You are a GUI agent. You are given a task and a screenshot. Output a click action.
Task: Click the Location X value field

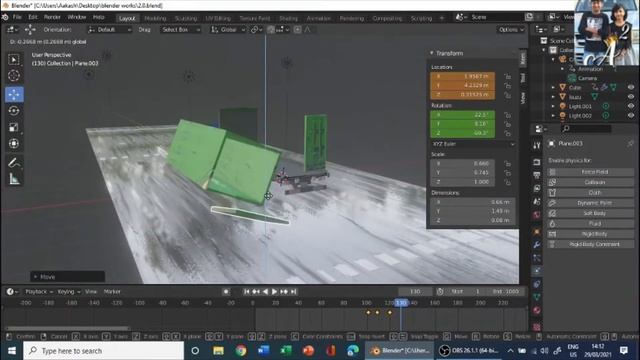click(462, 76)
